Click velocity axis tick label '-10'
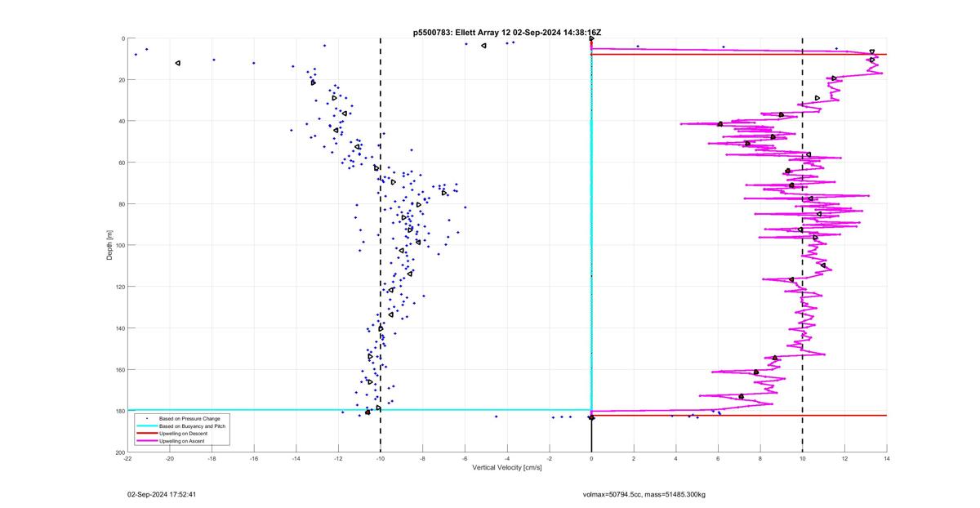Image resolution: width=980 pixels, height=508 pixels. [381, 458]
